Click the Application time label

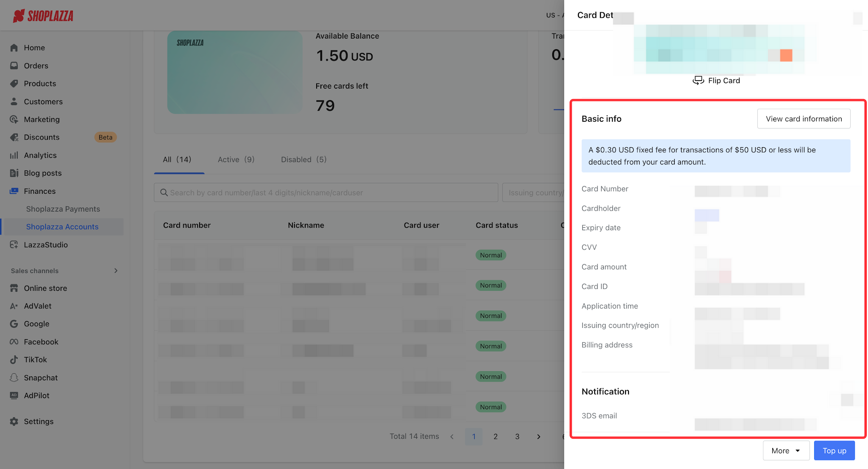[609, 306]
